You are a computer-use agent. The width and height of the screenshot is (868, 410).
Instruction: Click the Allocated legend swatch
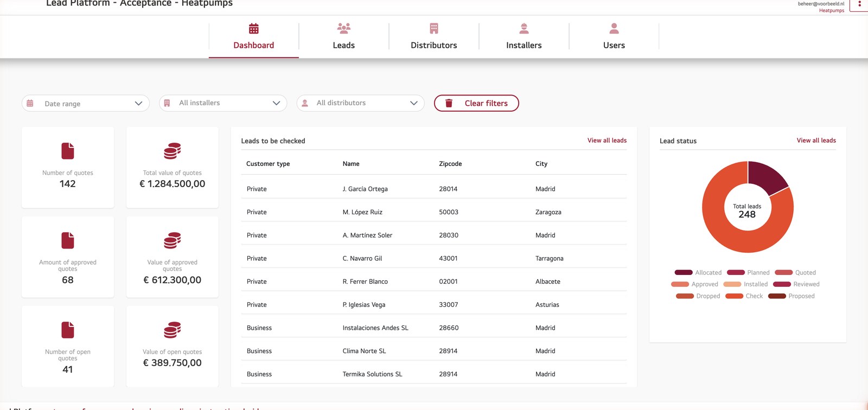click(x=684, y=272)
